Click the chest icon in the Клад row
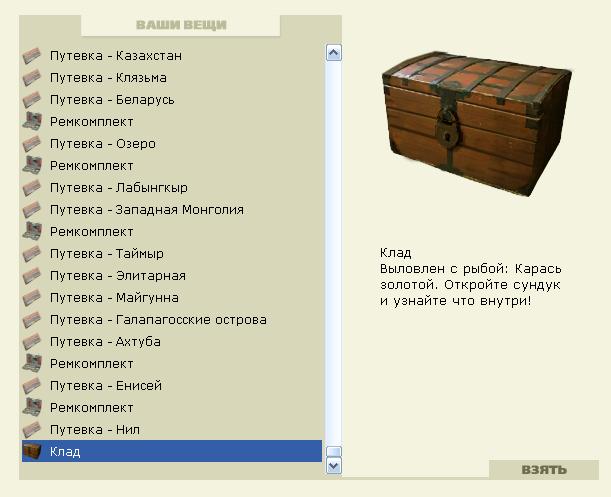Viewport: 611px width, 497px height. [x=32, y=451]
